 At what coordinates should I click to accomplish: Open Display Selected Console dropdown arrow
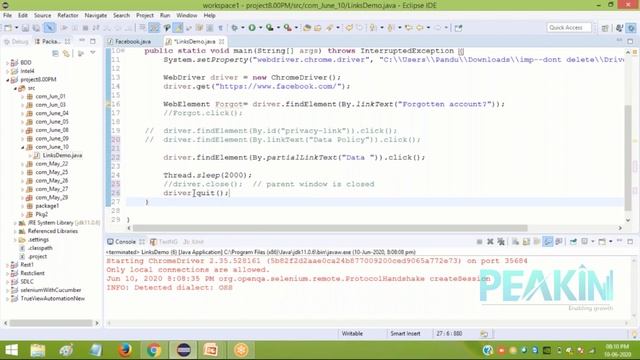pyautogui.click(x=593, y=242)
